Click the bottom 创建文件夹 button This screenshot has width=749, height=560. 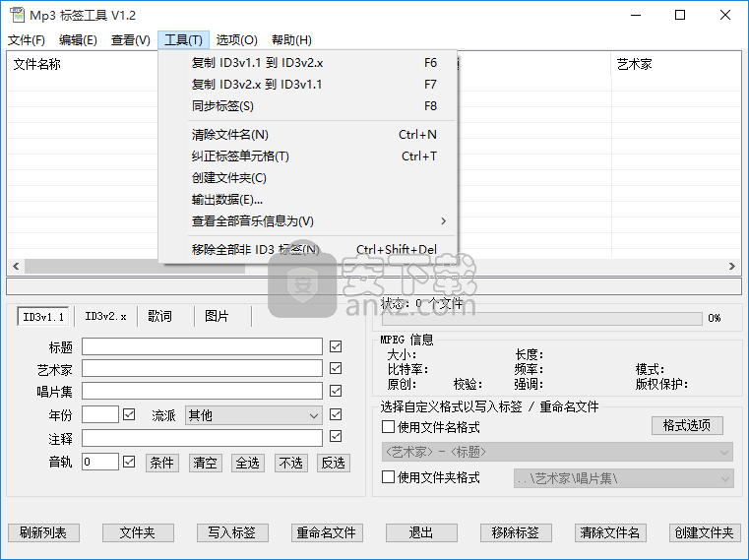pos(705,532)
